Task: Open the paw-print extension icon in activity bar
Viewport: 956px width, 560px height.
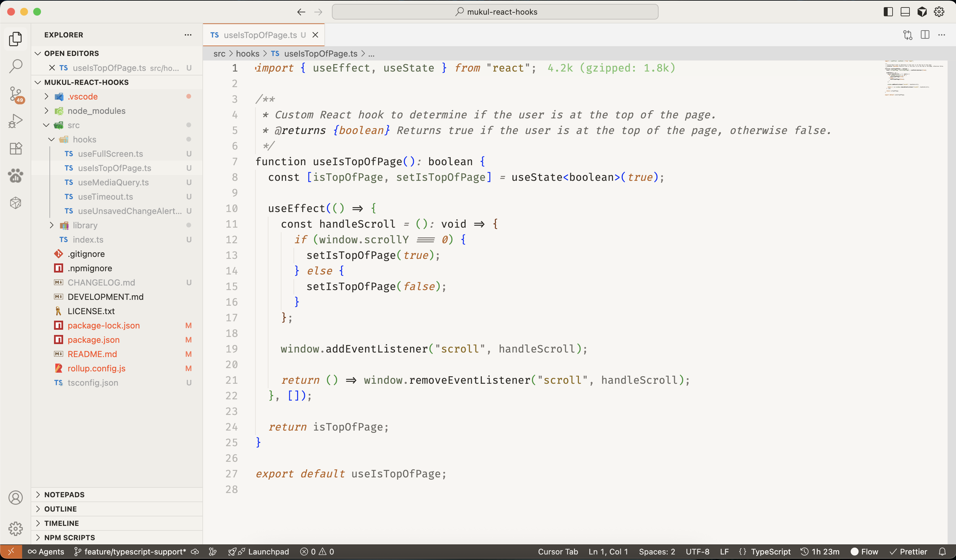Action: [16, 176]
